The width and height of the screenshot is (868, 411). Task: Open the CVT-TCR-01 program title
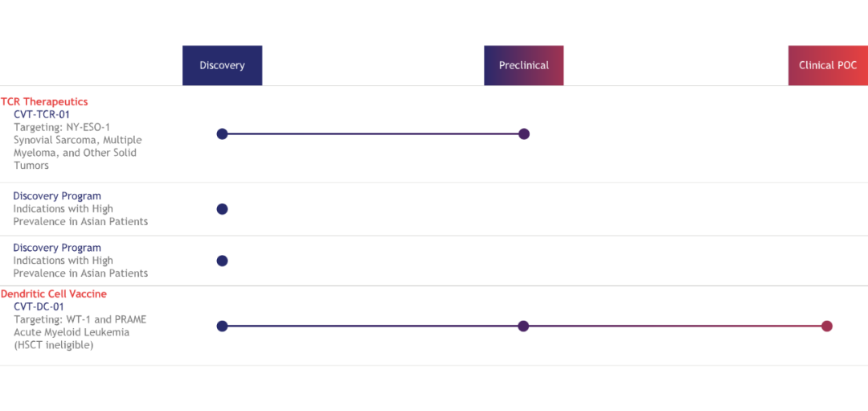coord(42,115)
